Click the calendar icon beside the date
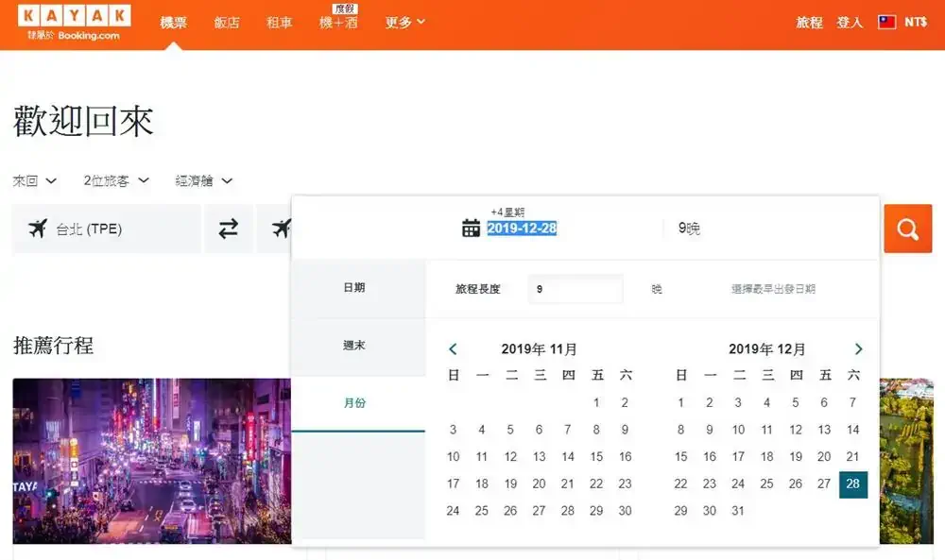The width and height of the screenshot is (945, 560). point(471,229)
